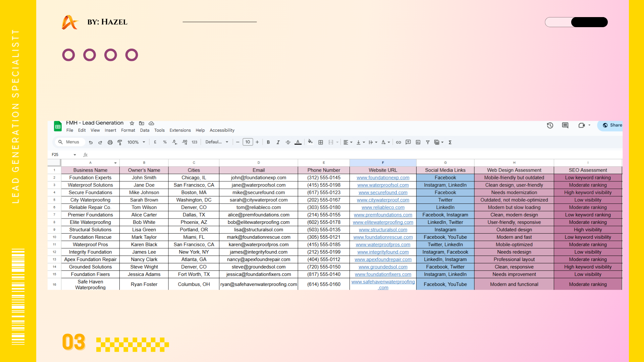Open the comments history icon
Viewport: 644px width, 362px height.
click(x=565, y=125)
